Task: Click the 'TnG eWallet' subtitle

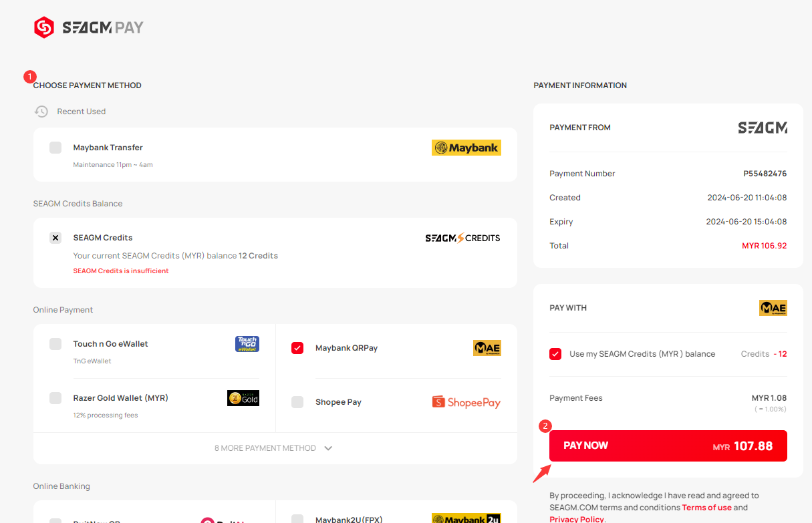Action: pyautogui.click(x=92, y=361)
